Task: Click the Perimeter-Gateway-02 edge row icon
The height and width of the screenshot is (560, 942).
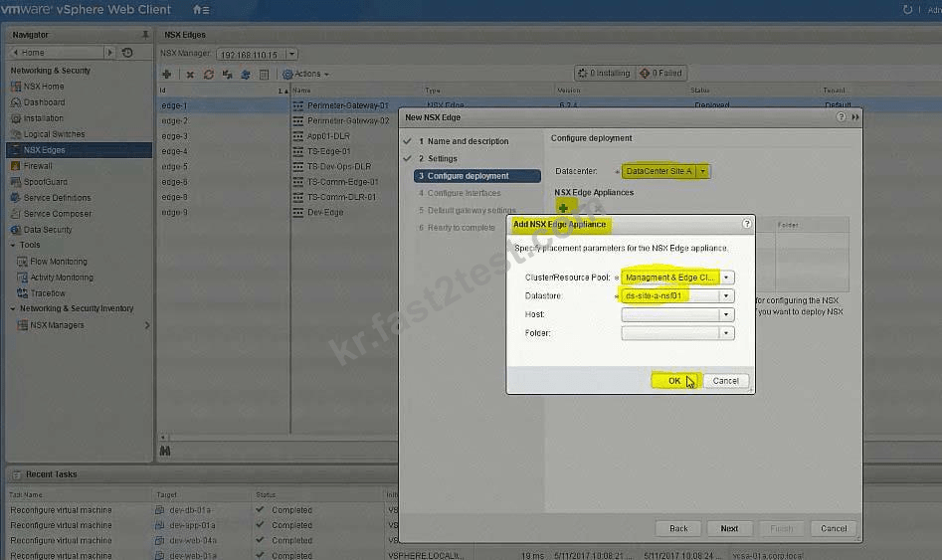Action: (298, 121)
